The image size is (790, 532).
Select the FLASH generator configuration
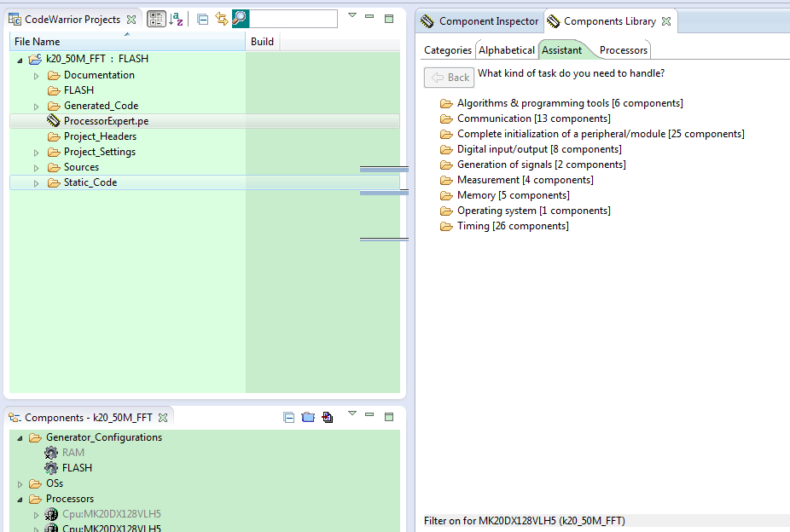click(x=77, y=468)
